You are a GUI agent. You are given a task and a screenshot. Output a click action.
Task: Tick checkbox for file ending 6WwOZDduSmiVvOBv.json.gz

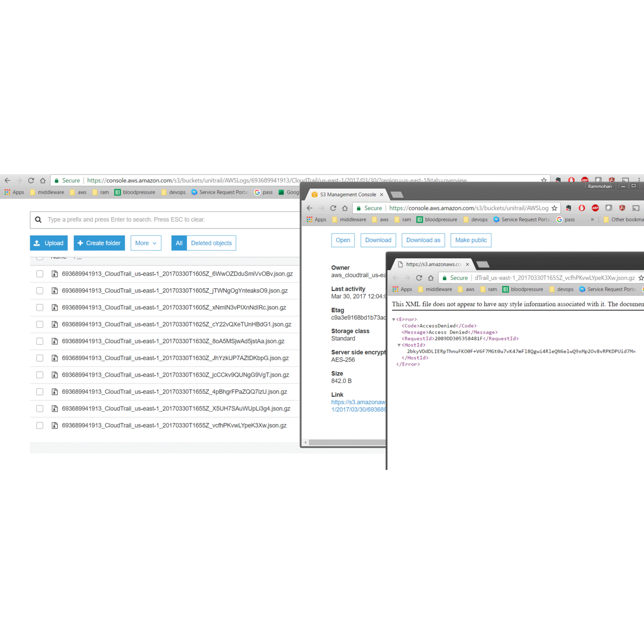[x=40, y=274]
